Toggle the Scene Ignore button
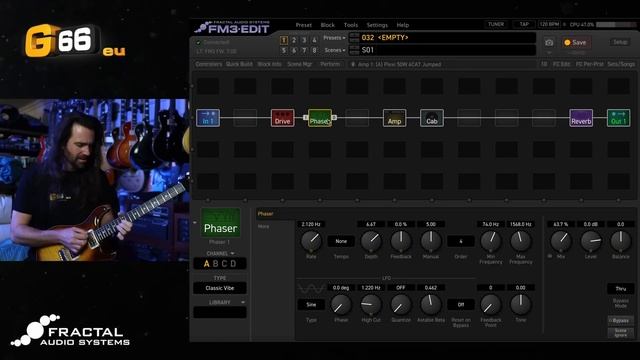The width and height of the screenshot is (640, 360). coord(620,333)
